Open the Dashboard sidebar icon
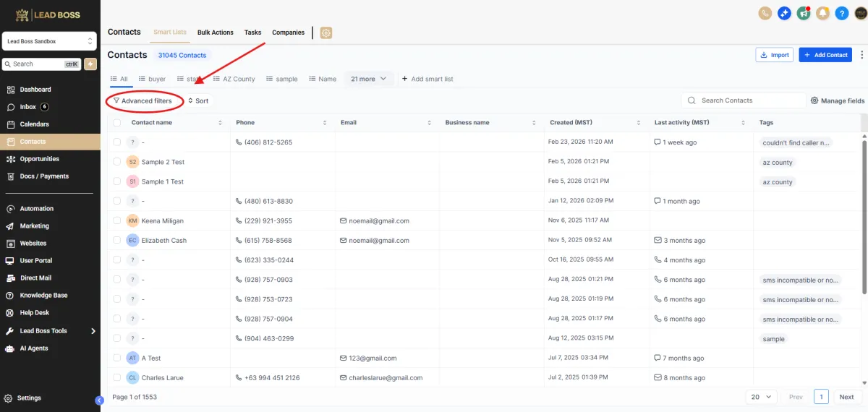The image size is (868, 412). click(10, 90)
